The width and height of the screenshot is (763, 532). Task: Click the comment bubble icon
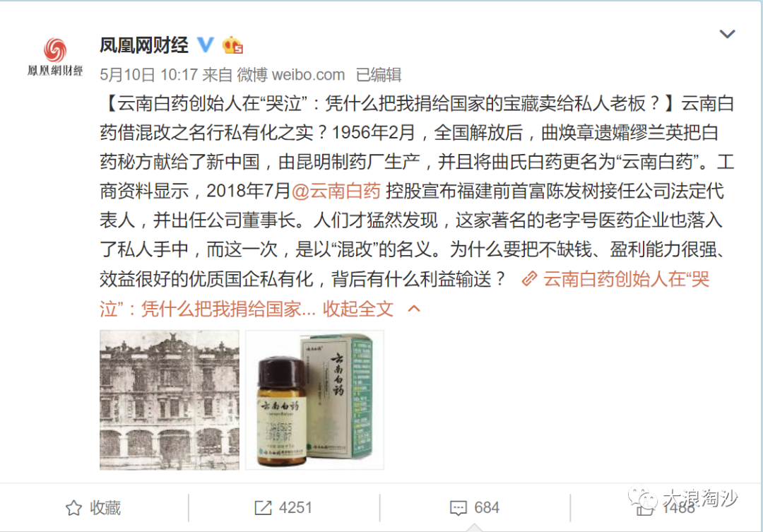pyautogui.click(x=459, y=508)
